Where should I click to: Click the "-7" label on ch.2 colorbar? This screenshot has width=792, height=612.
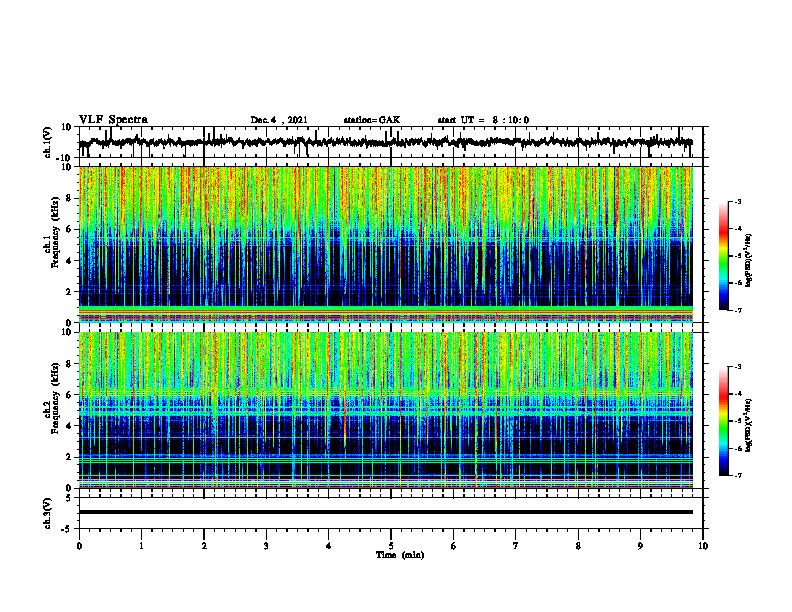[x=737, y=476]
